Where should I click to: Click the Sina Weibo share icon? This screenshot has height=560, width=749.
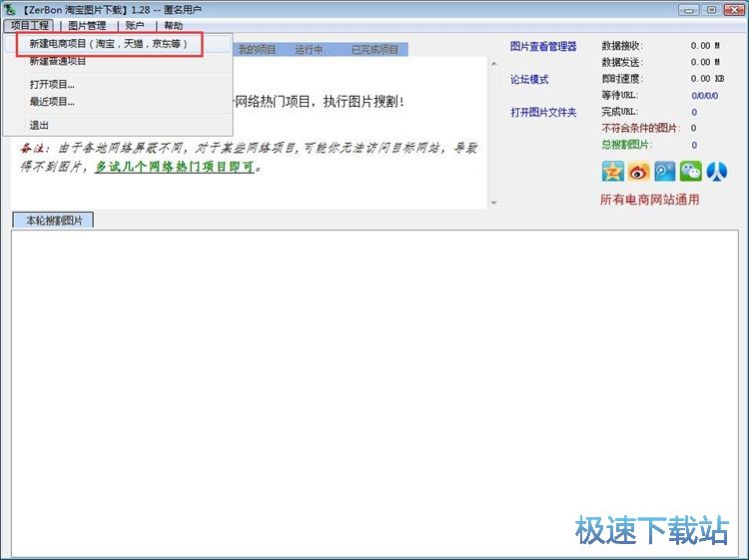pos(639,172)
